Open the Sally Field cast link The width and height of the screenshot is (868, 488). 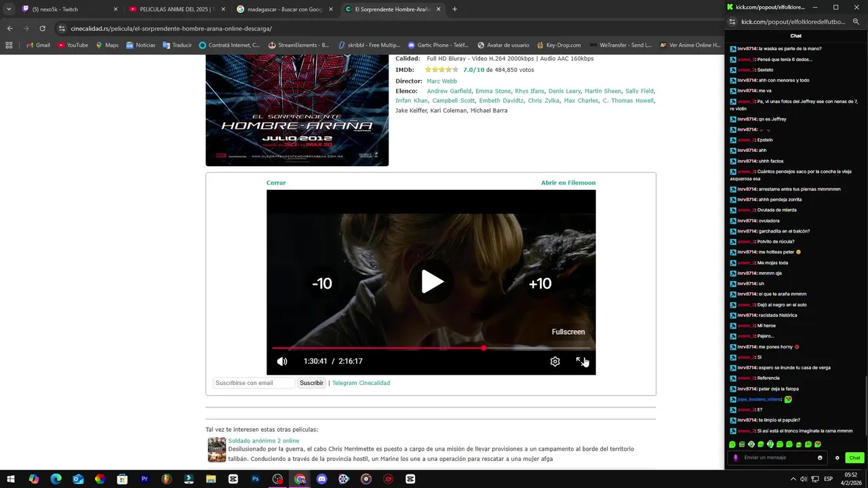pyautogui.click(x=639, y=91)
